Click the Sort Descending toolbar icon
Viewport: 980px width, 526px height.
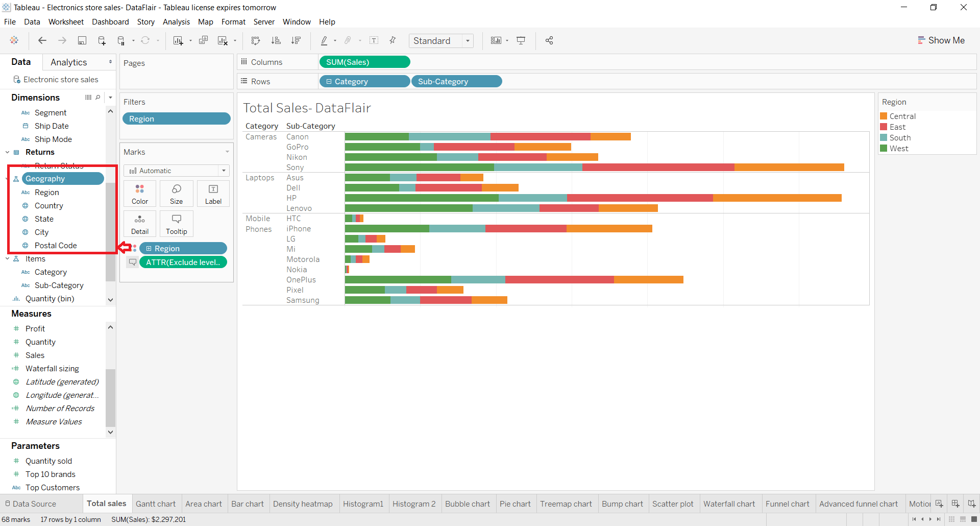click(x=296, y=40)
